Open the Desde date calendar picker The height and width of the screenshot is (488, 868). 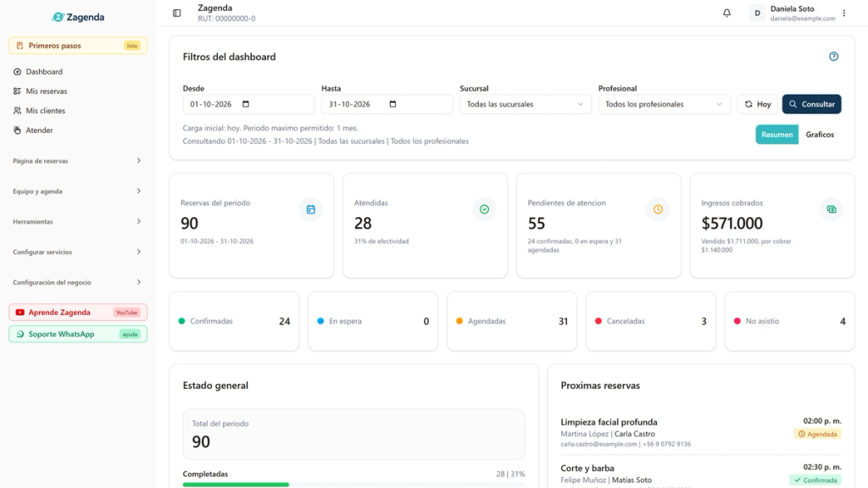[246, 104]
